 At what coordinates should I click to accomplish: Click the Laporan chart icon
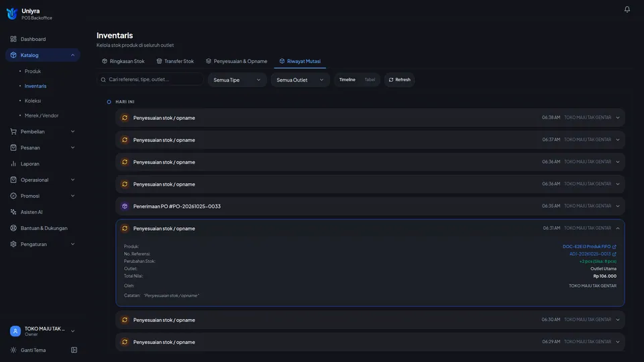13,164
